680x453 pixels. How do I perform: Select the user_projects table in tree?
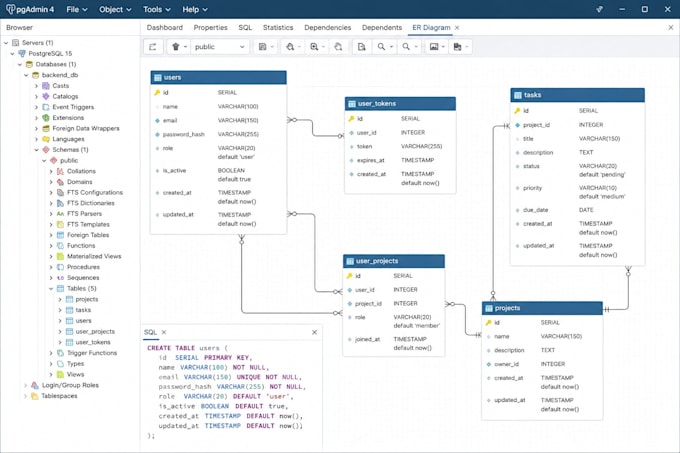(95, 331)
